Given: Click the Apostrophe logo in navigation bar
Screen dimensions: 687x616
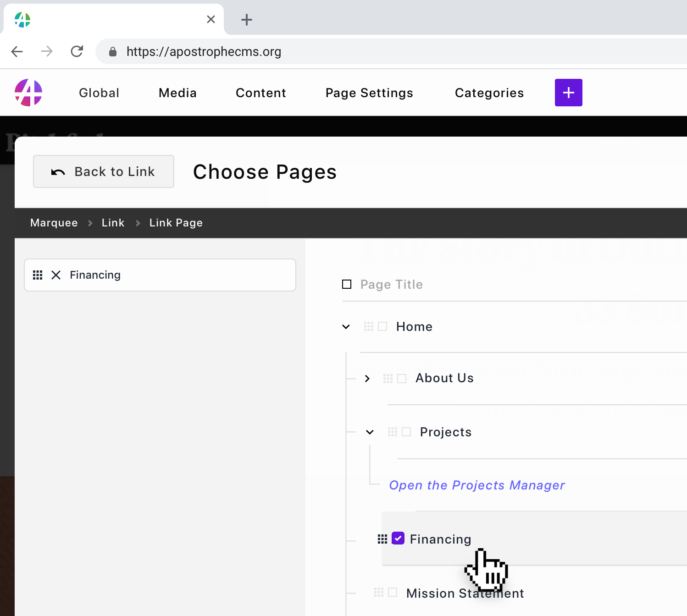Looking at the screenshot, I should (28, 93).
